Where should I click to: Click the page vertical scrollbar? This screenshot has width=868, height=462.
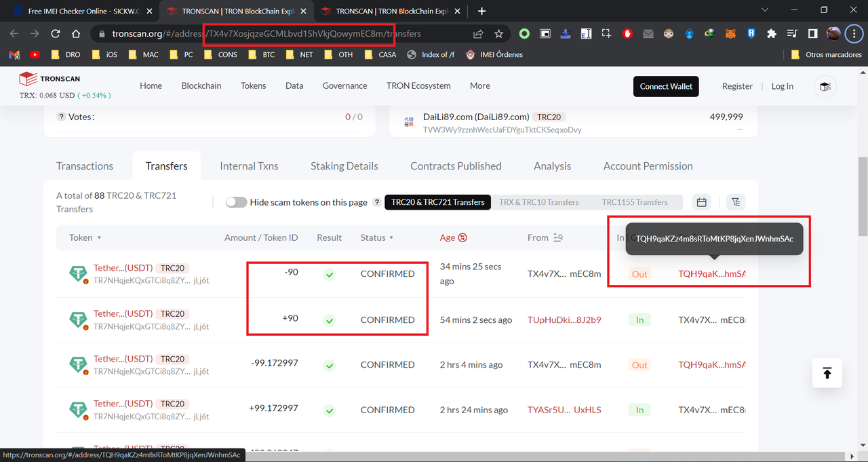click(x=863, y=197)
